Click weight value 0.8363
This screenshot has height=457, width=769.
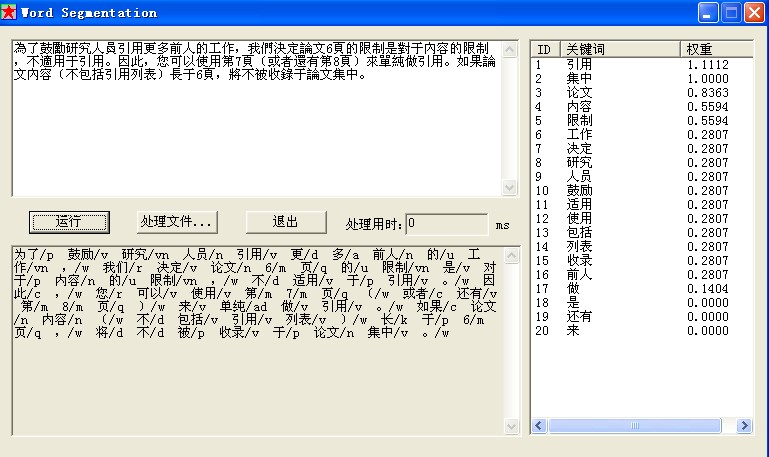(708, 93)
